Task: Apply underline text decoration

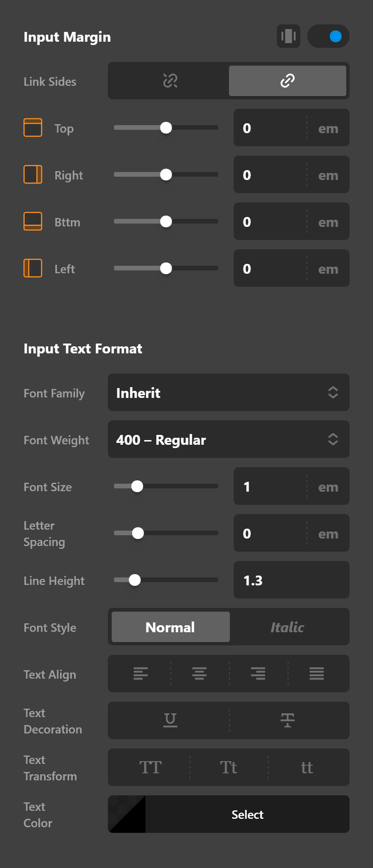Action: (x=170, y=720)
